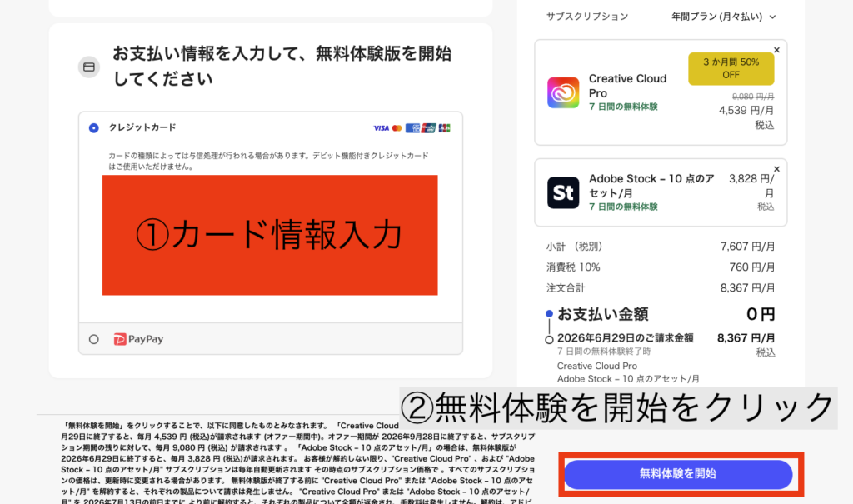This screenshot has height=504, width=853.
Task: Click the Creative Cloud Pro app icon
Action: (563, 92)
